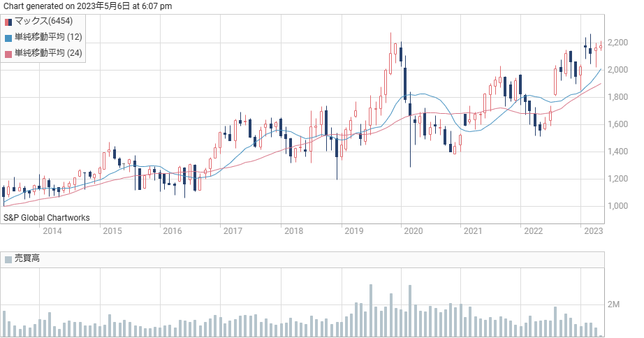Click the 2017 year axis label

pos(233,231)
